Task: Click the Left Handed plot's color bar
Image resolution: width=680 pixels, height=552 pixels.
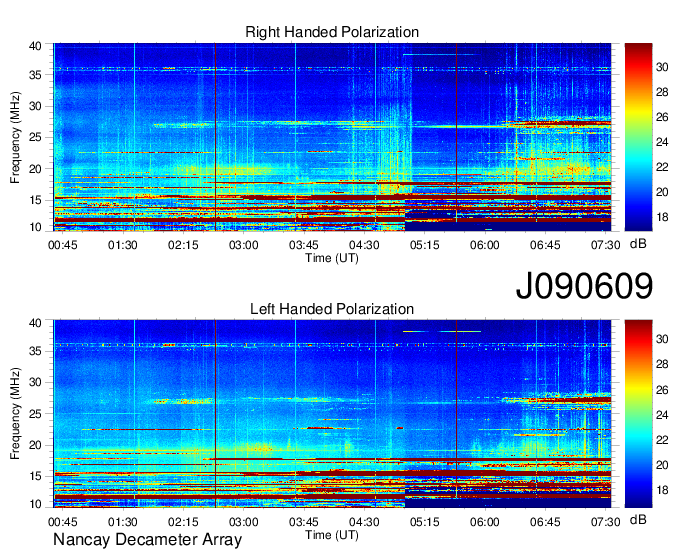Action: pos(638,414)
